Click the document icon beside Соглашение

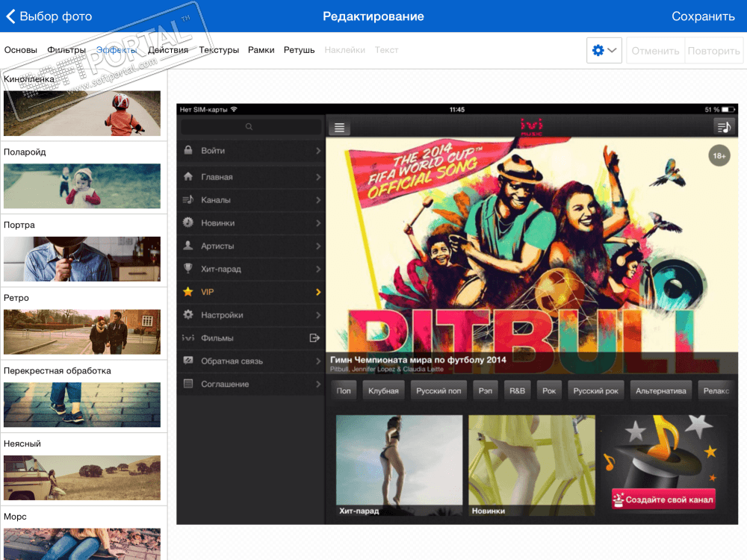(x=188, y=383)
